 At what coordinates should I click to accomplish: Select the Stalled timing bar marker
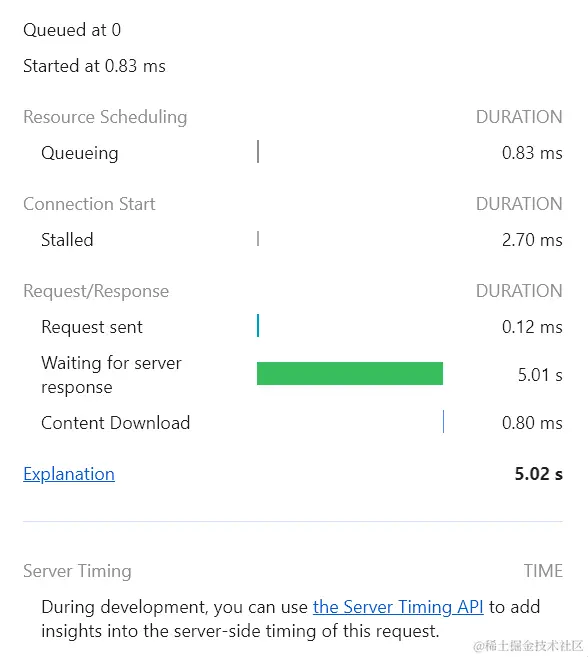tap(258, 239)
